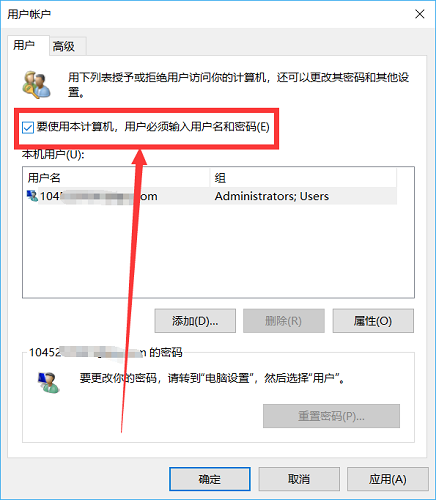436x500 pixels.
Task: Click the 重置密码(P)... button
Action: (x=331, y=416)
